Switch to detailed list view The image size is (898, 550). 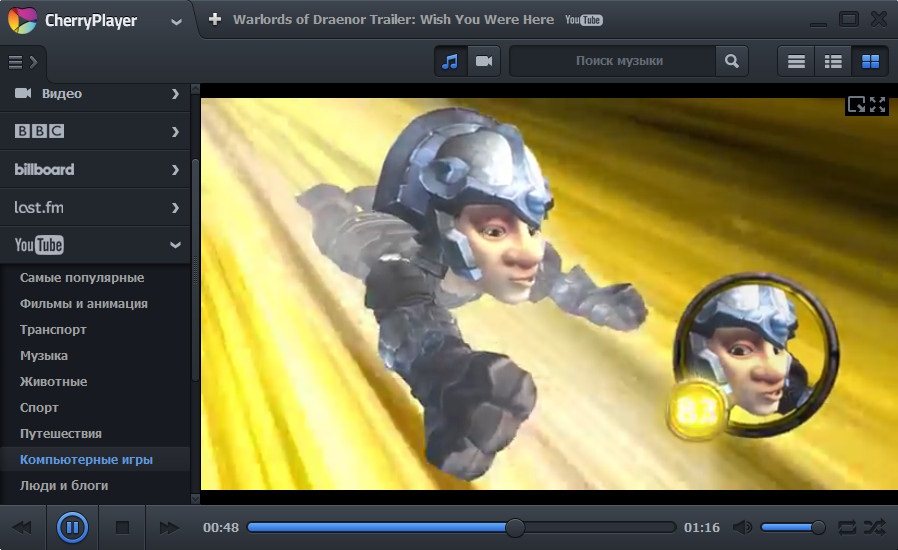coord(833,61)
